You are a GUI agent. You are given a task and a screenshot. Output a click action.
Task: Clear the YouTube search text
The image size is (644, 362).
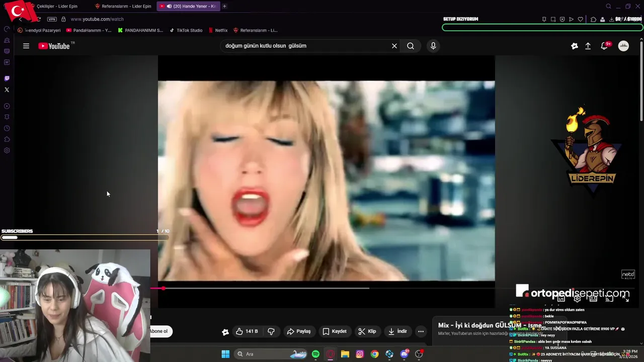point(394,46)
